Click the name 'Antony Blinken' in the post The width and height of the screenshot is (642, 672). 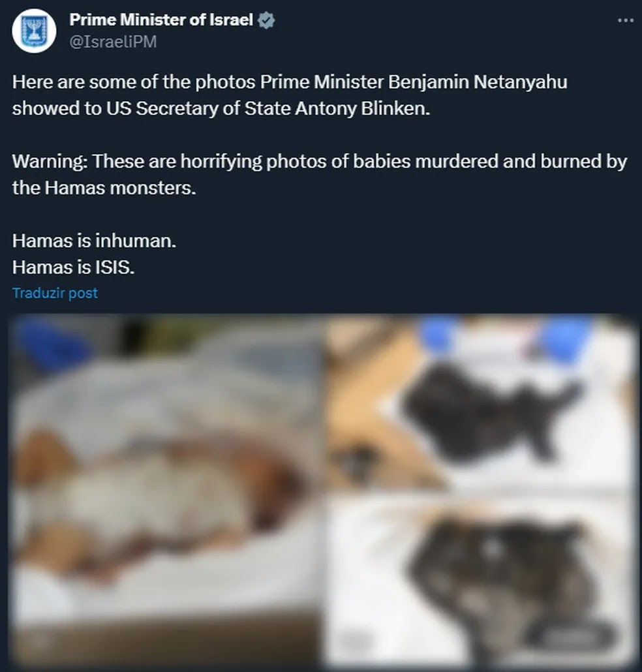pos(363,108)
